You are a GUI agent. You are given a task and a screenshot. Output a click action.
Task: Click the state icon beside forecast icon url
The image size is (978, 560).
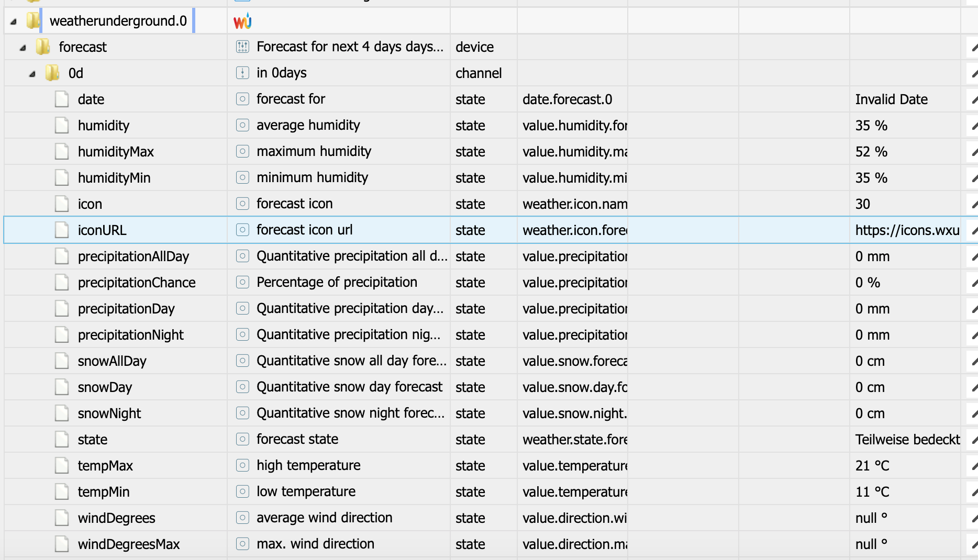[242, 230]
